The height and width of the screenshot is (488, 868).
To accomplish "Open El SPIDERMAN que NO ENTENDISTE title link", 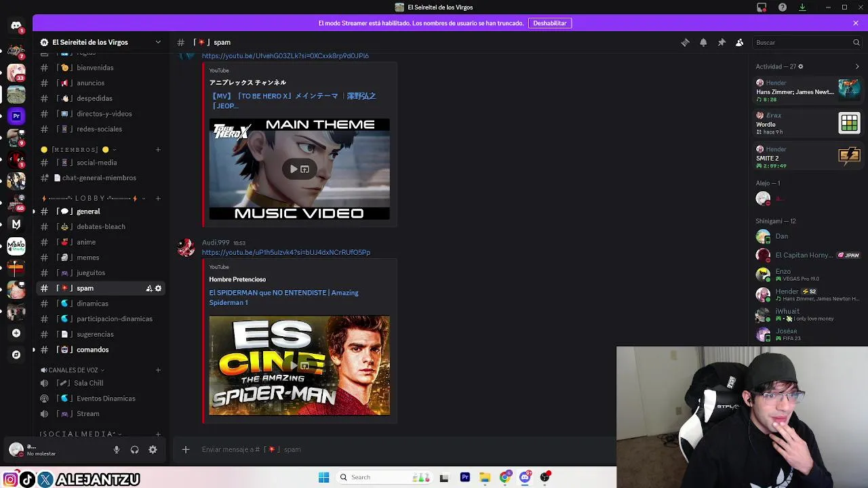I will (283, 298).
